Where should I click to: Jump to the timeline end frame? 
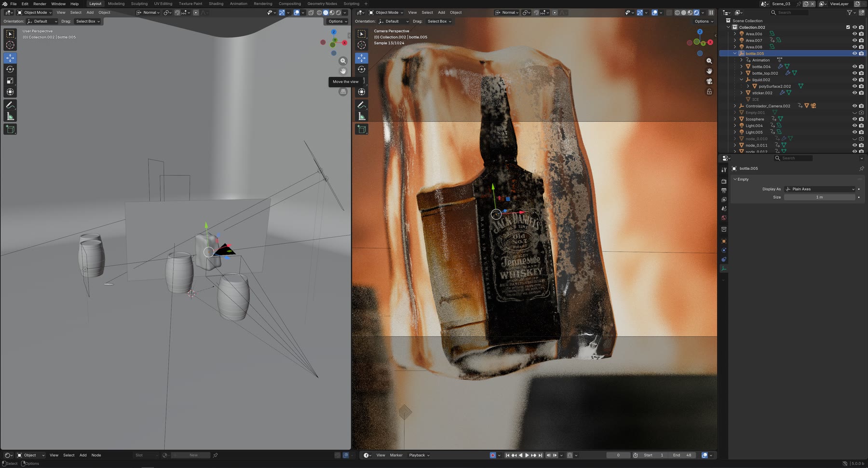pyautogui.click(x=541, y=455)
